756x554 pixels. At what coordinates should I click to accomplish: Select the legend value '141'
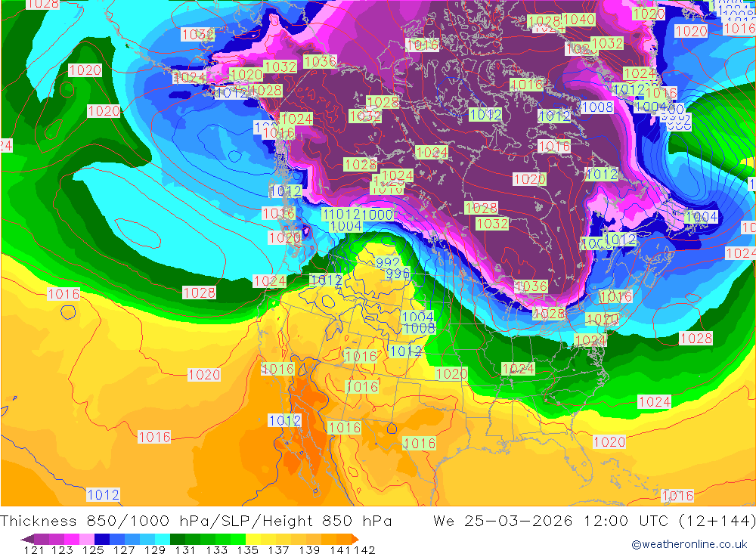340,550
